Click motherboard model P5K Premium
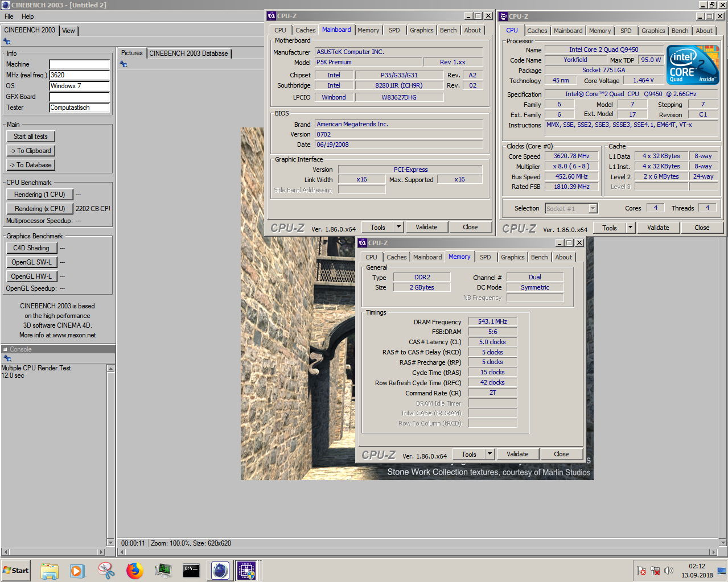Screen dimensions: 728x582 tap(369, 62)
